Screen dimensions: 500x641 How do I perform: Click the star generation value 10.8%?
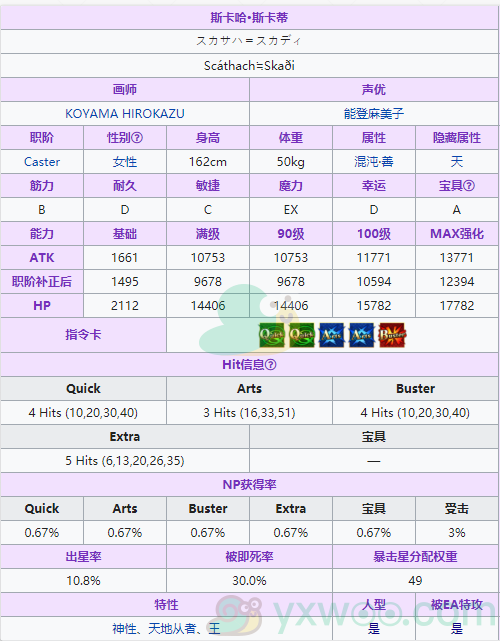[83, 581]
